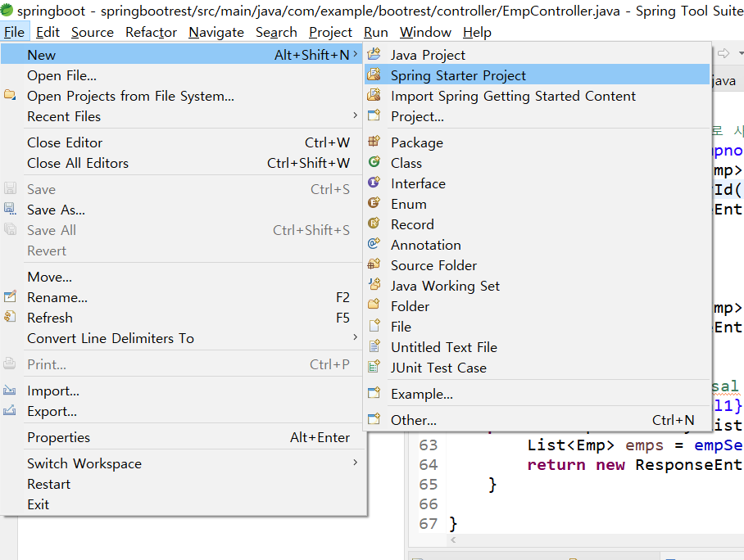Click the Project... wizard icon
This screenshot has width=744, height=560.
tap(374, 115)
